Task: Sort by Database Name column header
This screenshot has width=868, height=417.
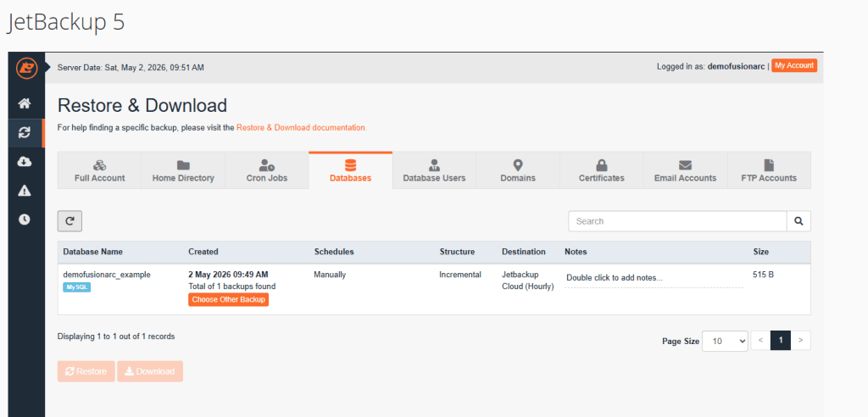Action: [x=93, y=252]
